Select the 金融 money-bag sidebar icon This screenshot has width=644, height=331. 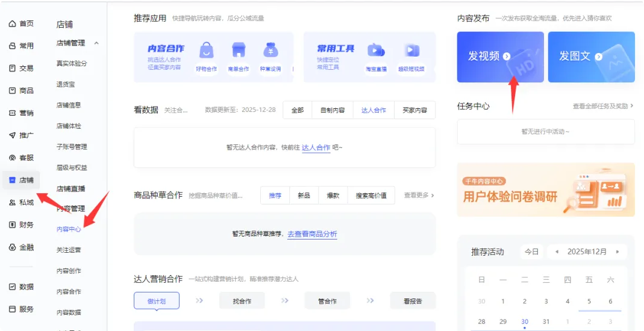tap(12, 247)
